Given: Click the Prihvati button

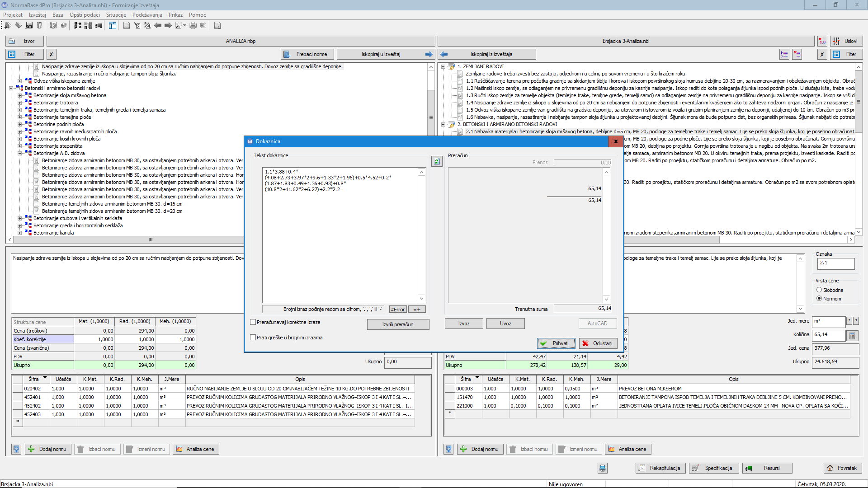Looking at the screenshot, I should click(x=556, y=343).
